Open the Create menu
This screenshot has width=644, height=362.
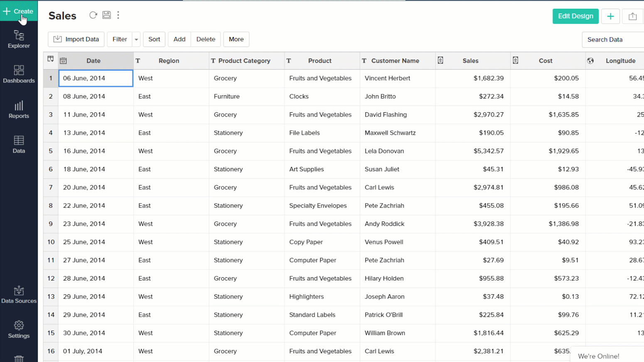(x=19, y=11)
